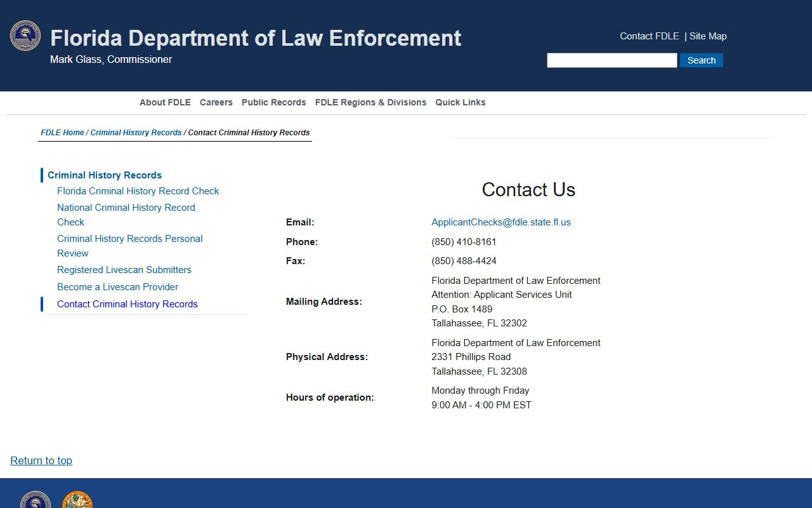Image resolution: width=812 pixels, height=508 pixels.
Task: Click the FDLE seal icon in footer
Action: 36,499
